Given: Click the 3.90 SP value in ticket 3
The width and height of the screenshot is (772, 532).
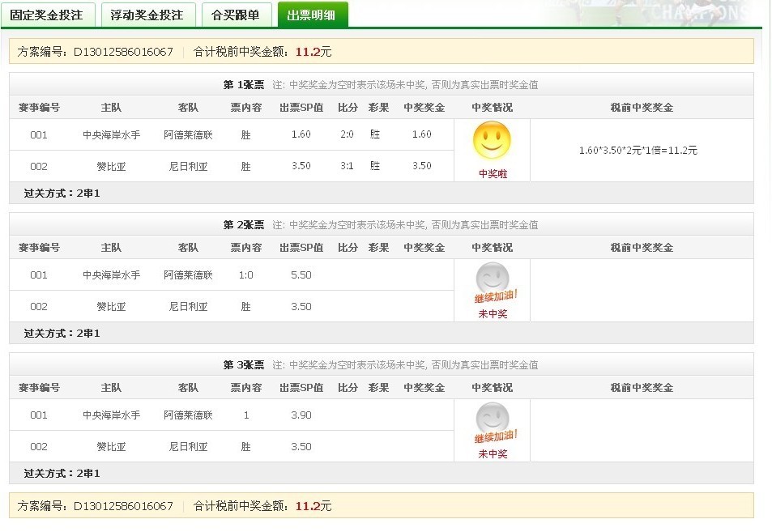Looking at the screenshot, I should (301, 415).
